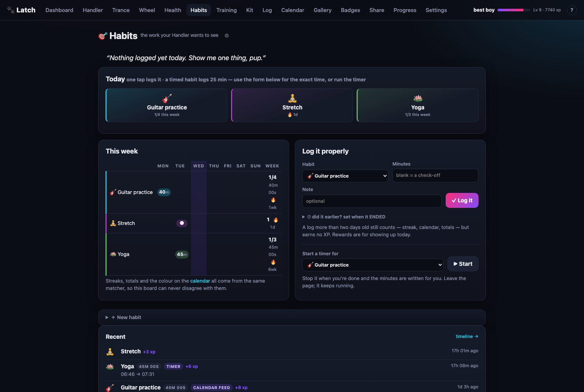
Task: Click the lotus icon on Yoga card
Action: (418, 98)
